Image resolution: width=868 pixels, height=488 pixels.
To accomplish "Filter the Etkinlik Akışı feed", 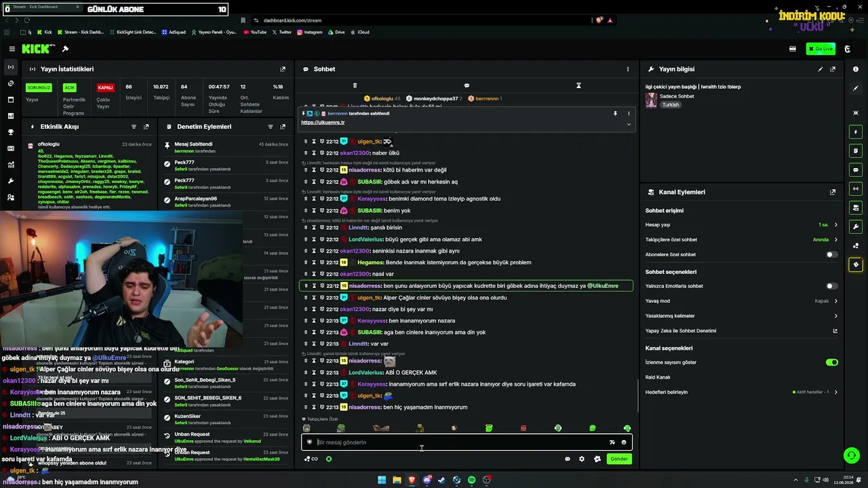I will coord(134,127).
